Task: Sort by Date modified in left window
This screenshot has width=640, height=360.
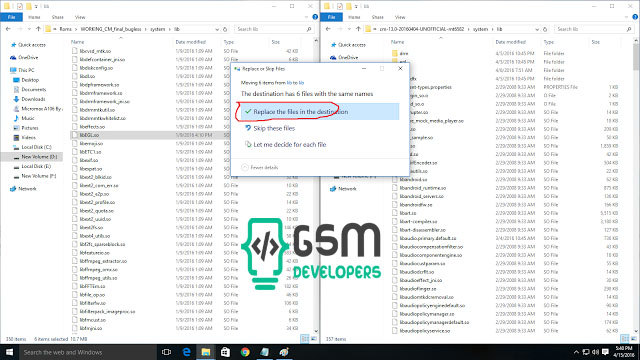Action: click(x=191, y=42)
